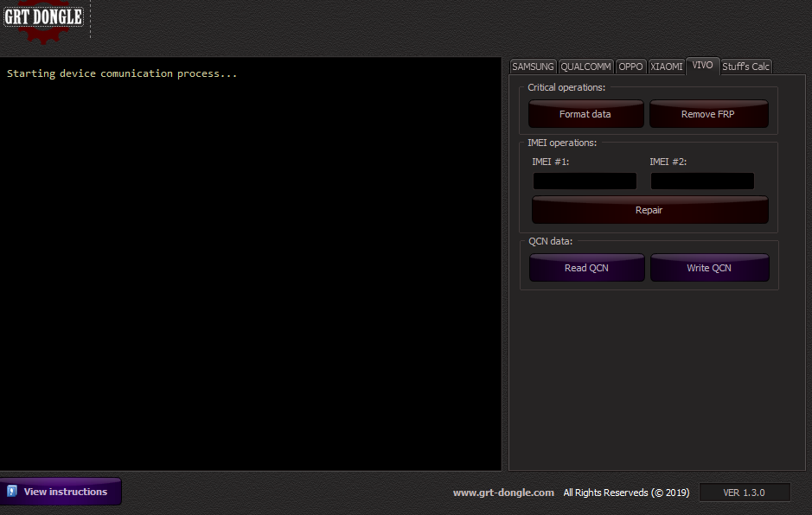Click the Write QCN button
The height and width of the screenshot is (515, 812).
coord(709,268)
